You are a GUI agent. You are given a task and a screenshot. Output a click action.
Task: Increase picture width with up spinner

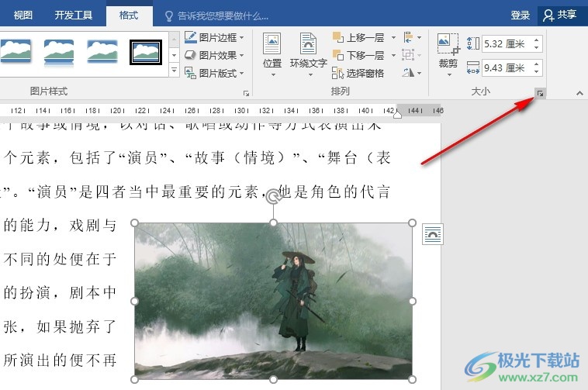tap(537, 64)
